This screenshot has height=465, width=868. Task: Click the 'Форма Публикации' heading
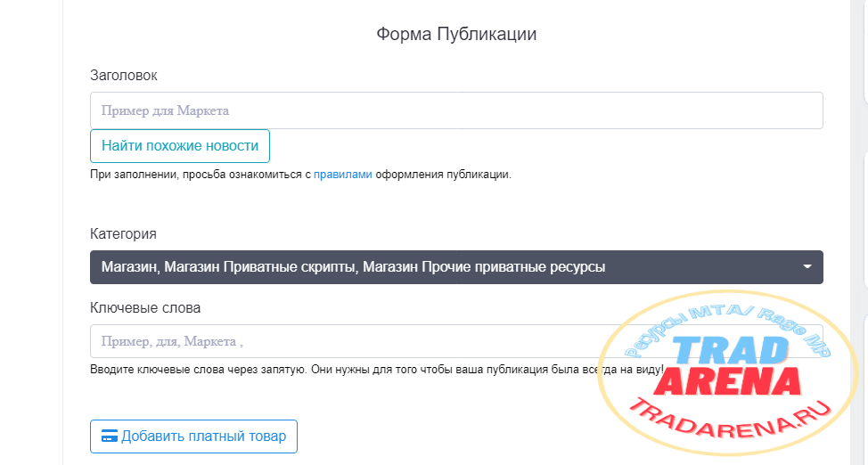pyautogui.click(x=456, y=35)
